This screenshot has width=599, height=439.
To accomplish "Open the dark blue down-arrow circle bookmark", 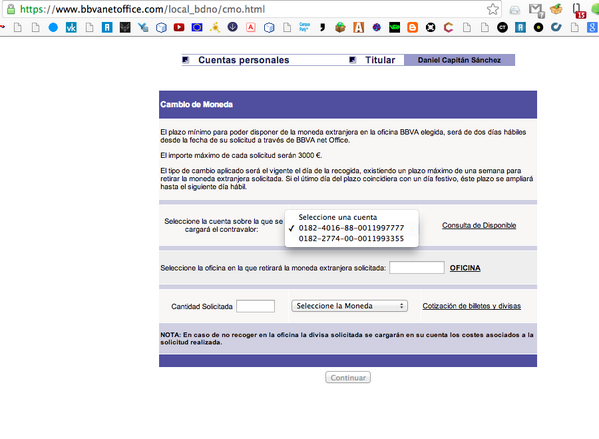I will (233, 27).
